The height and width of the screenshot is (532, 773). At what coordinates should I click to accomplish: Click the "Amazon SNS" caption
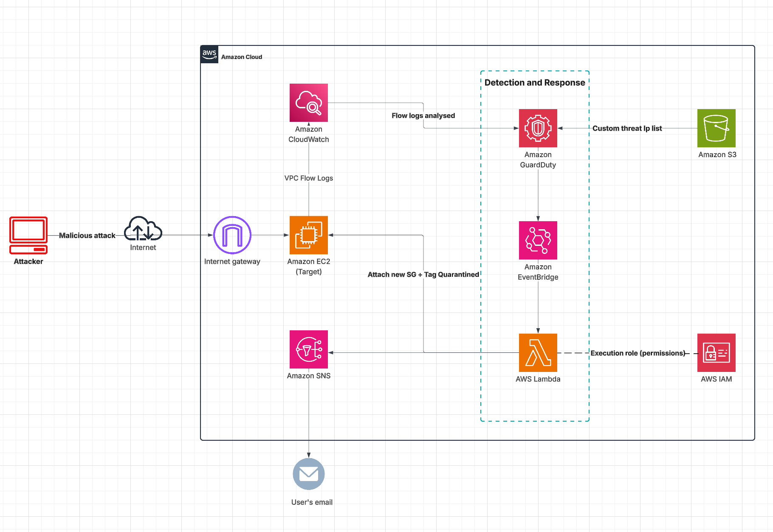(x=309, y=376)
